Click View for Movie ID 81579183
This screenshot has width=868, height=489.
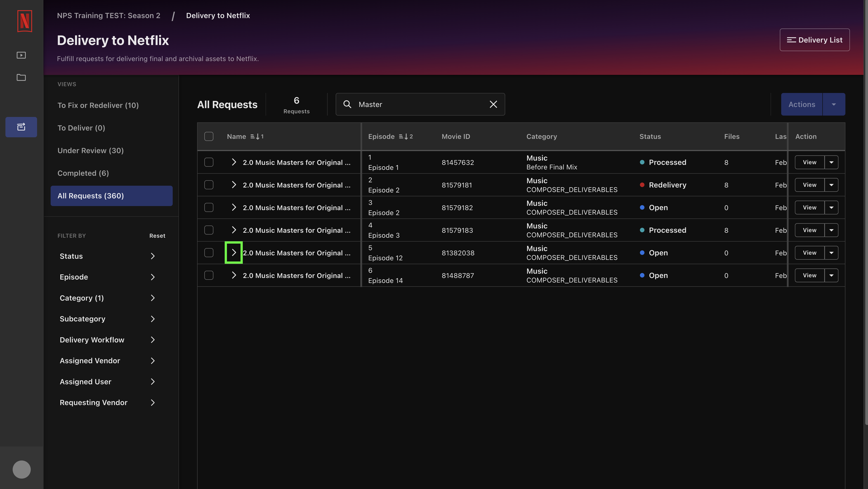809,230
